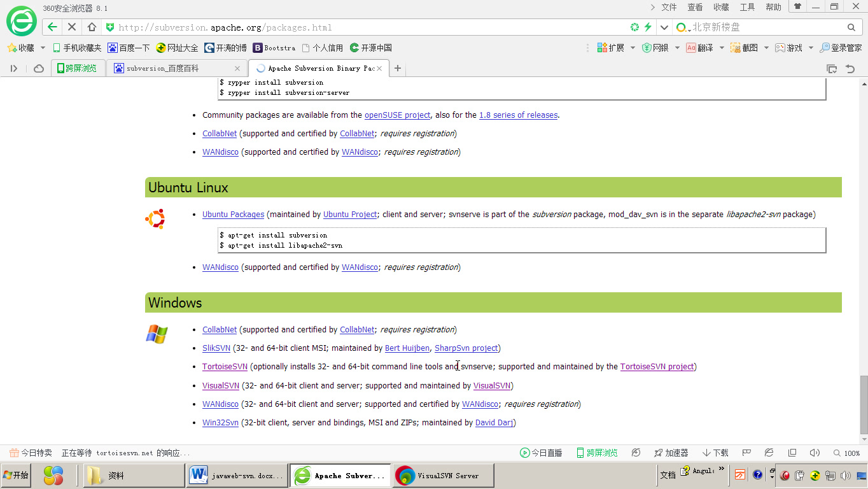Stop page loading with the X button
Viewport: 868px width, 489px height.
72,27
